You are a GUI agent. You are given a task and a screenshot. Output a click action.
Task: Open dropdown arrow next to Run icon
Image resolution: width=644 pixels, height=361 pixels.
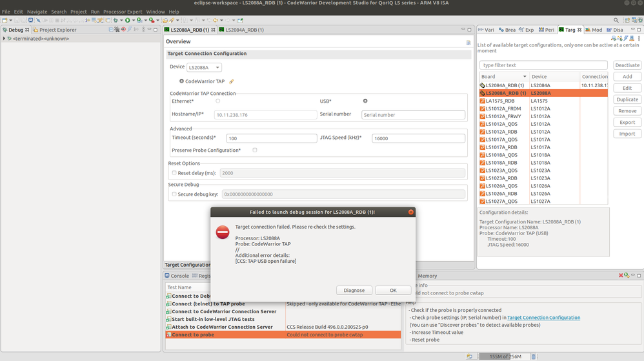click(x=134, y=20)
